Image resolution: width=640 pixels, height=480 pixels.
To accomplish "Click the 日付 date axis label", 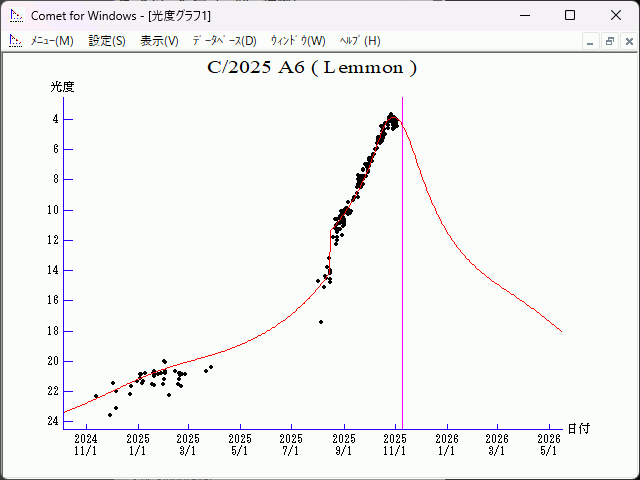I will (x=578, y=428).
